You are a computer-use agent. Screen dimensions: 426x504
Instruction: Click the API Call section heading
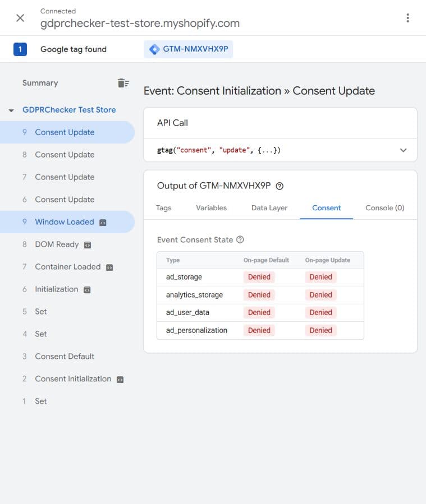[x=172, y=123]
